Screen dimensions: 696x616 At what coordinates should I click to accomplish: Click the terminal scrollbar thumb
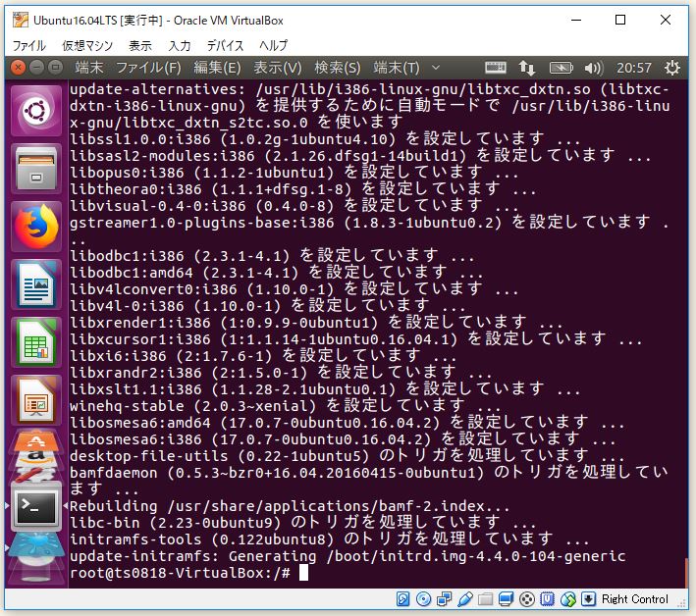(685, 573)
